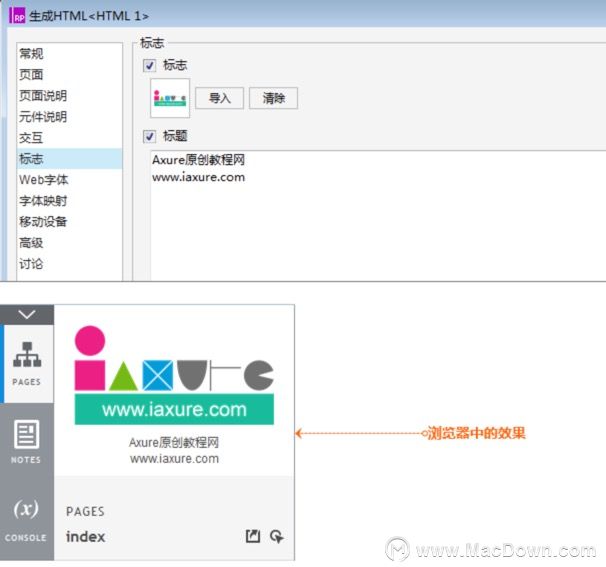
Task: Select 高级 in settings list
Action: (x=70, y=243)
